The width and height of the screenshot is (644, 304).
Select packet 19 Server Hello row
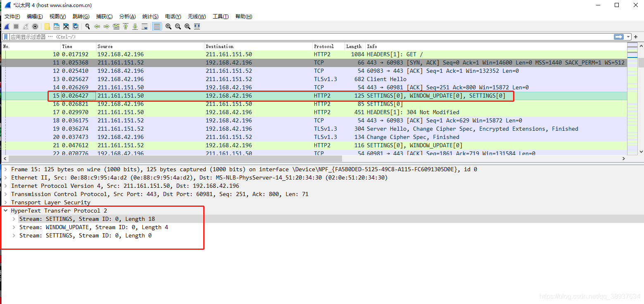coord(314,129)
